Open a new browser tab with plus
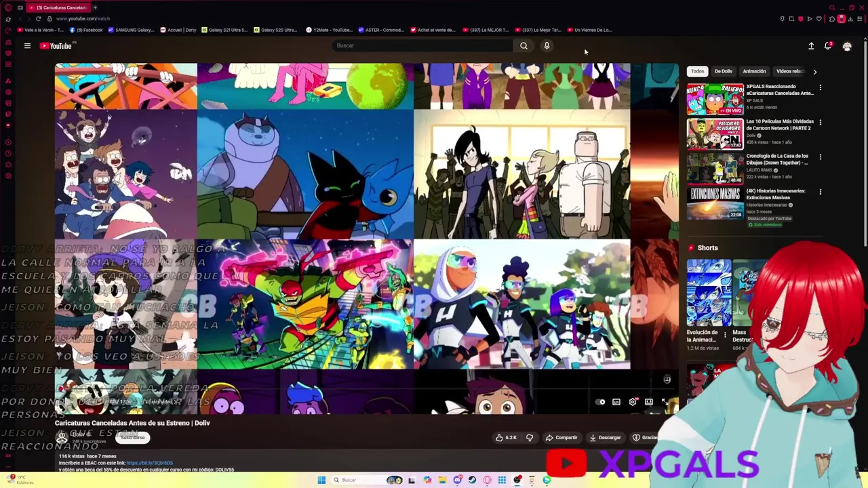 tap(95, 7)
